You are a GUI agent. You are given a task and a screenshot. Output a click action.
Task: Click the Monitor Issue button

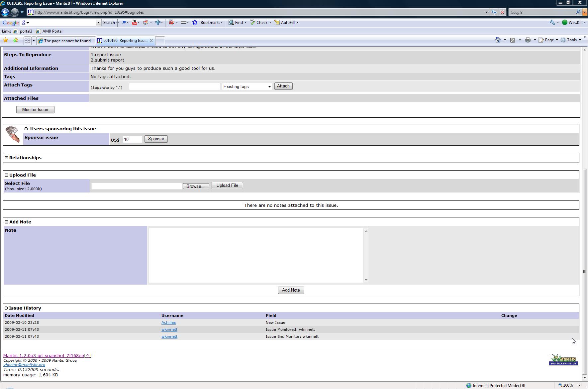tap(35, 110)
